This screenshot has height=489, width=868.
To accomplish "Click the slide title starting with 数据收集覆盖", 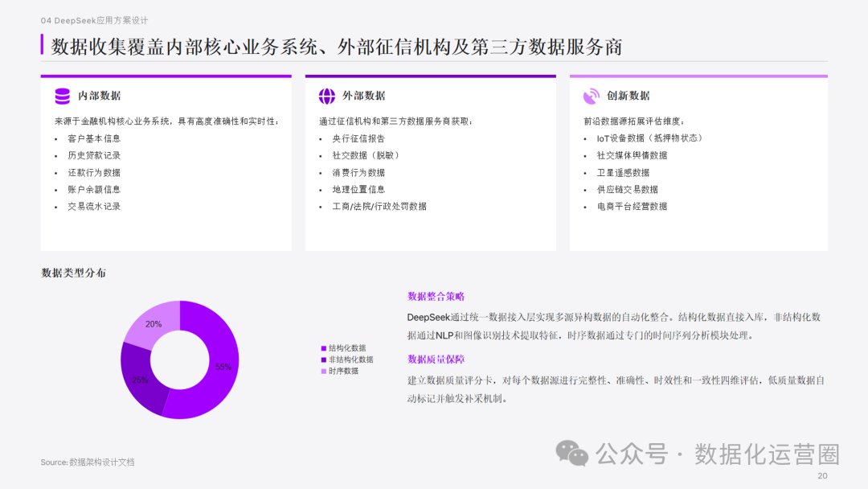I will [337, 47].
